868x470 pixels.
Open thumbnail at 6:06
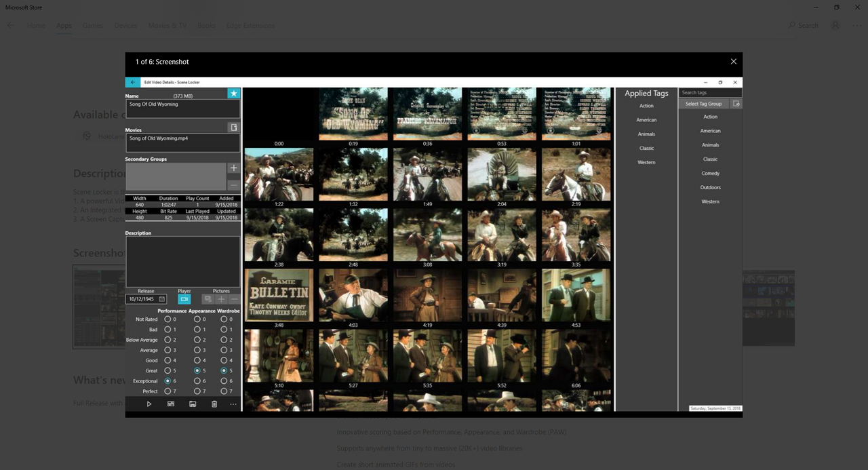[576, 355]
